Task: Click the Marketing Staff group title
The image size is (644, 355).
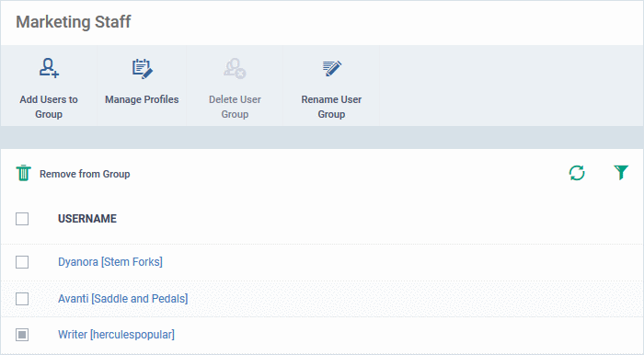Action: (73, 22)
